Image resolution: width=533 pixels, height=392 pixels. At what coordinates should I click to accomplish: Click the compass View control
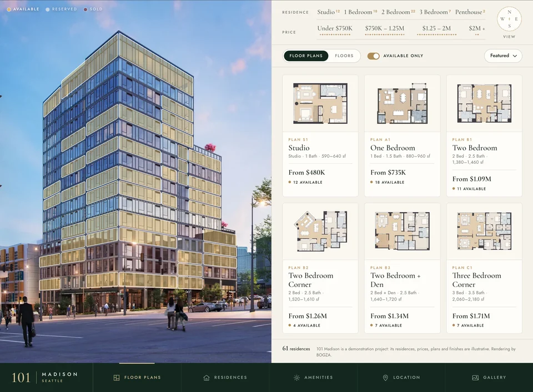click(509, 19)
